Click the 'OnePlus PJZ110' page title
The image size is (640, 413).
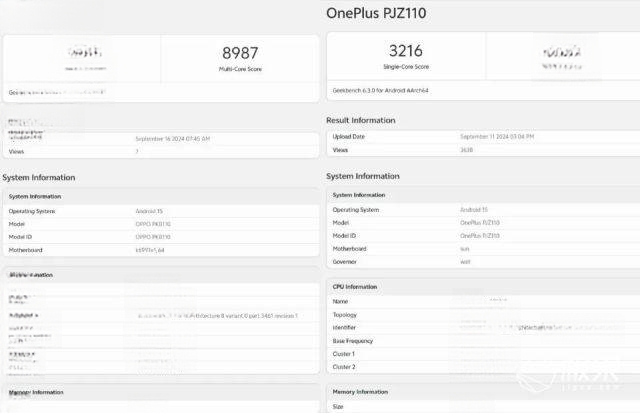[x=376, y=13]
